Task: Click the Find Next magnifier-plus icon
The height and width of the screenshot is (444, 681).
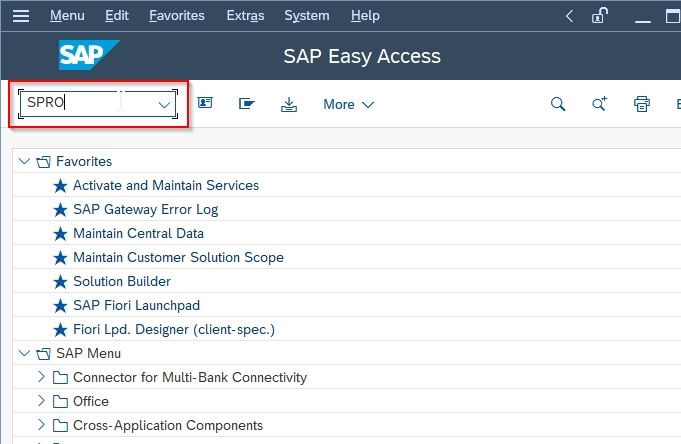Action: (x=600, y=104)
